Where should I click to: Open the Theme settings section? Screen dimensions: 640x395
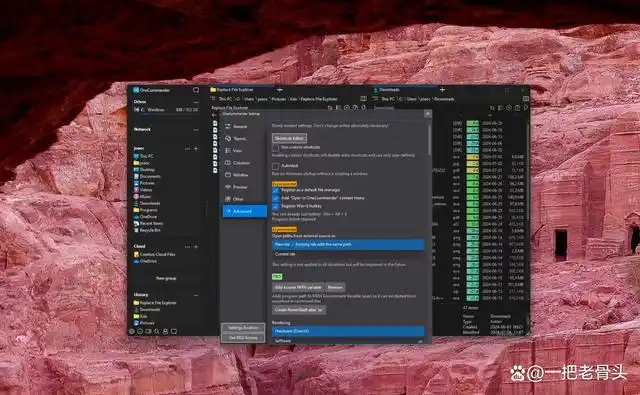244,139
